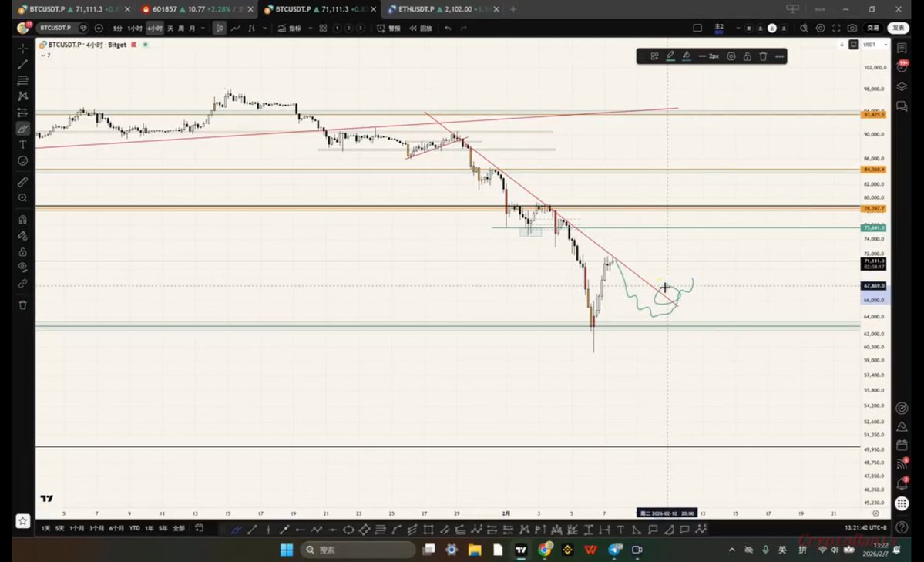Screen dimensions: 924x562
Task: Open the notifications bell in right sidebar
Action: click(902, 484)
